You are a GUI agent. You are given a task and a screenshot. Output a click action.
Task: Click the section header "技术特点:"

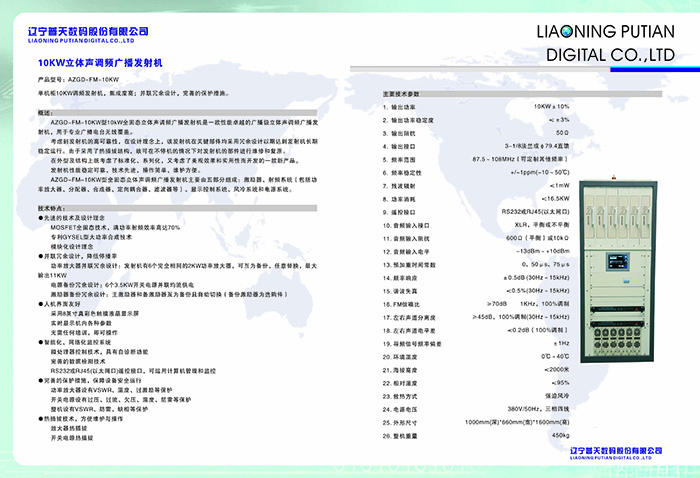(52, 208)
